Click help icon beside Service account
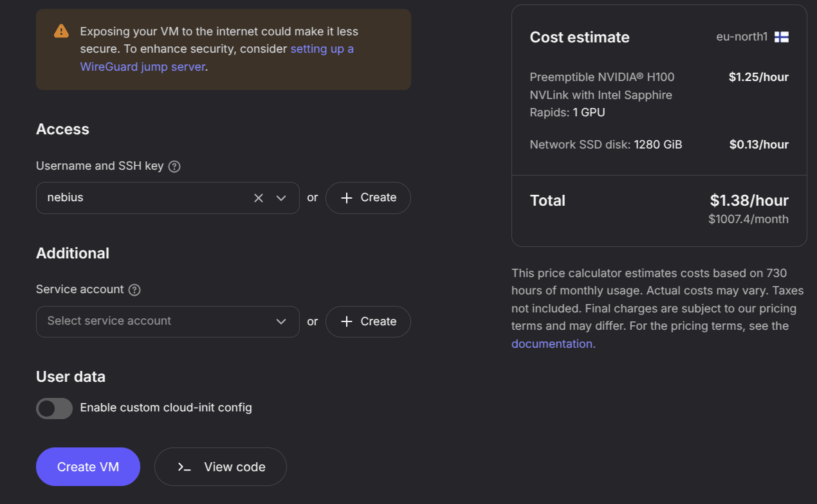This screenshot has width=817, height=504. coord(134,290)
